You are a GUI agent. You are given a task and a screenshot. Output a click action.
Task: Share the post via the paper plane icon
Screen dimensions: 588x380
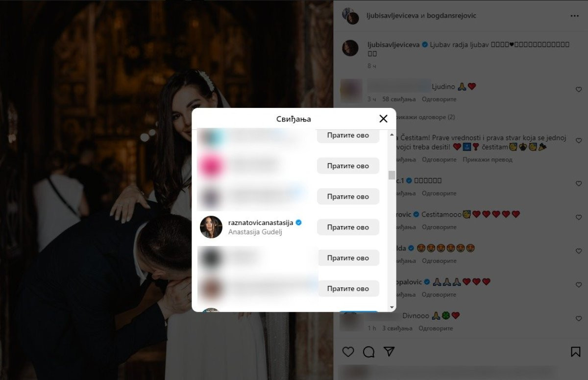tap(389, 352)
